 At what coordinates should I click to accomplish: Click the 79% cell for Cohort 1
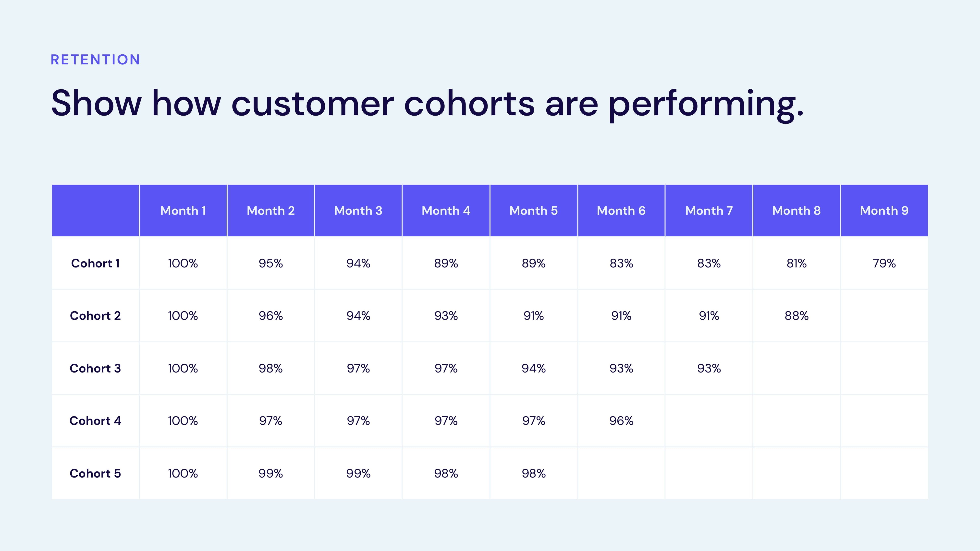pos(884,263)
